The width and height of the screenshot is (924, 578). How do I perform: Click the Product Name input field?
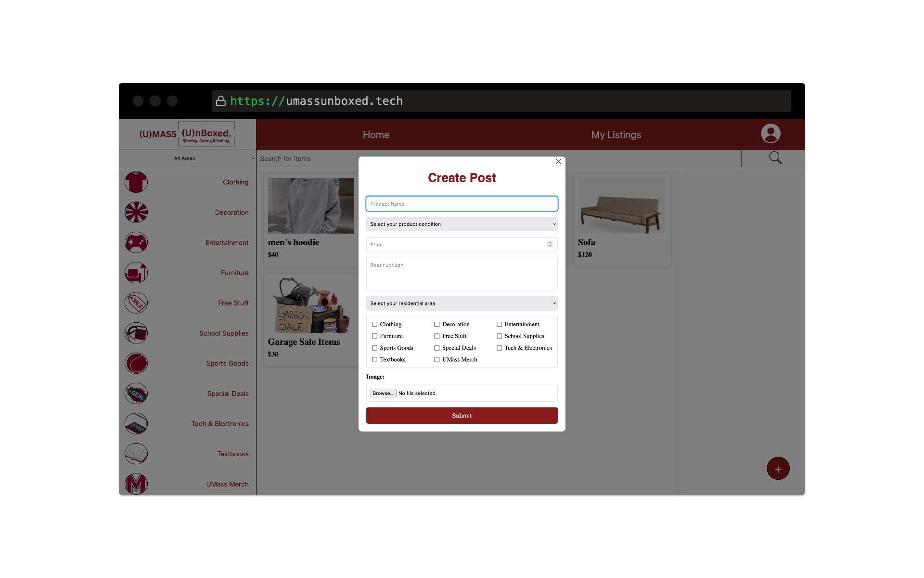[462, 204]
